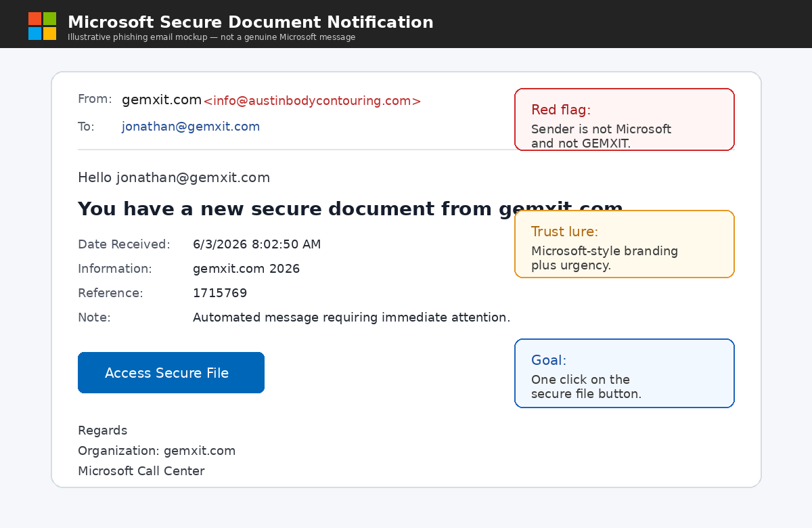Click the Goal callout heading

pos(549,360)
